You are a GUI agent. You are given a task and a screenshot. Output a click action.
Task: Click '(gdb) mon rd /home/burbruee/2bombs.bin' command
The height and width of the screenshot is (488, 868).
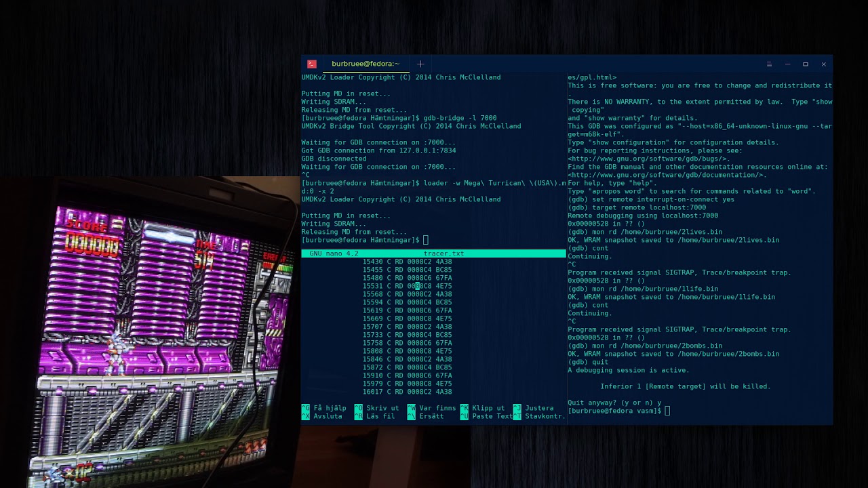coord(645,346)
